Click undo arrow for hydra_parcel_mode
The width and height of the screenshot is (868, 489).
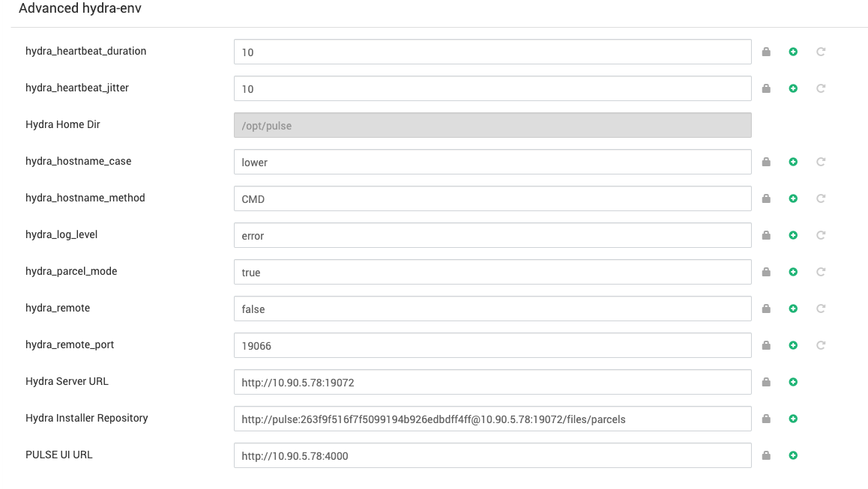(821, 272)
